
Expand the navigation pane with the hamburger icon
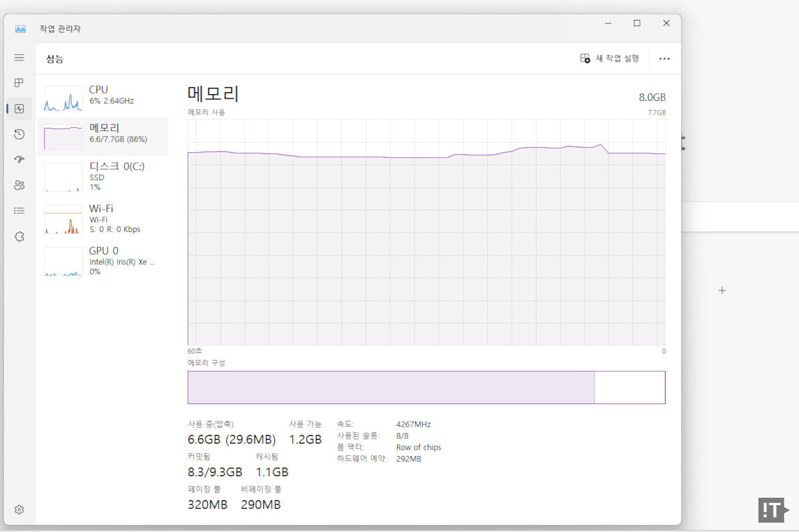[19, 57]
